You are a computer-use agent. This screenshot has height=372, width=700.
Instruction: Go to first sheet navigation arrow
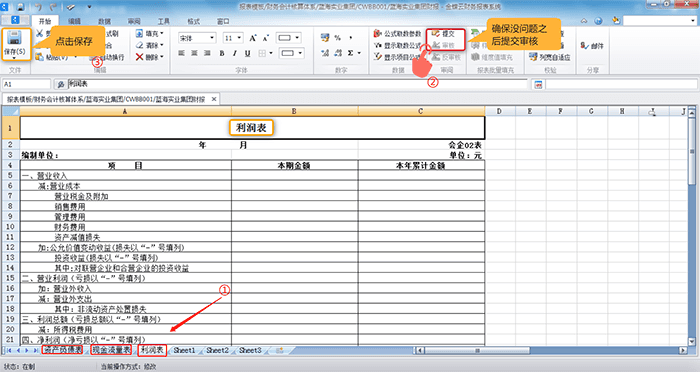click(9, 351)
